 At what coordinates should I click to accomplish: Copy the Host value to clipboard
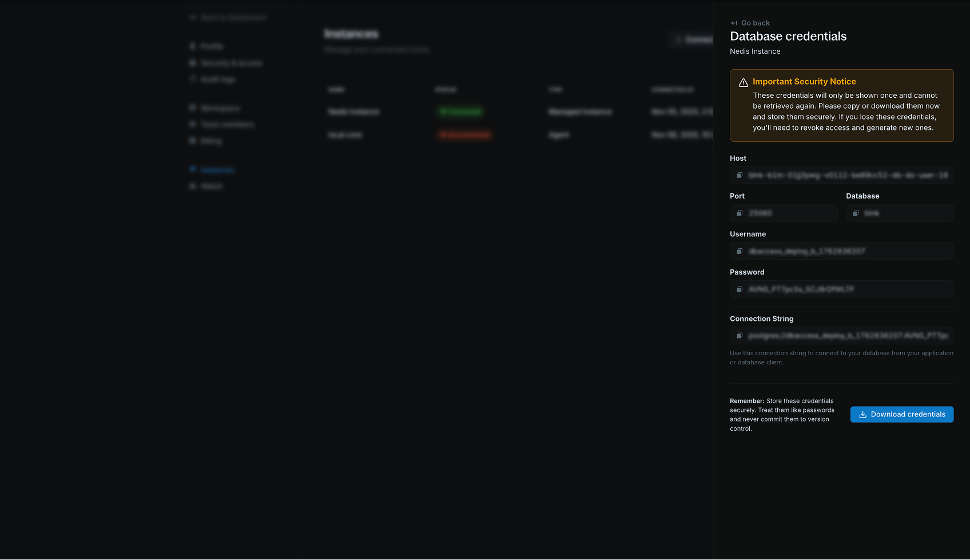(740, 176)
